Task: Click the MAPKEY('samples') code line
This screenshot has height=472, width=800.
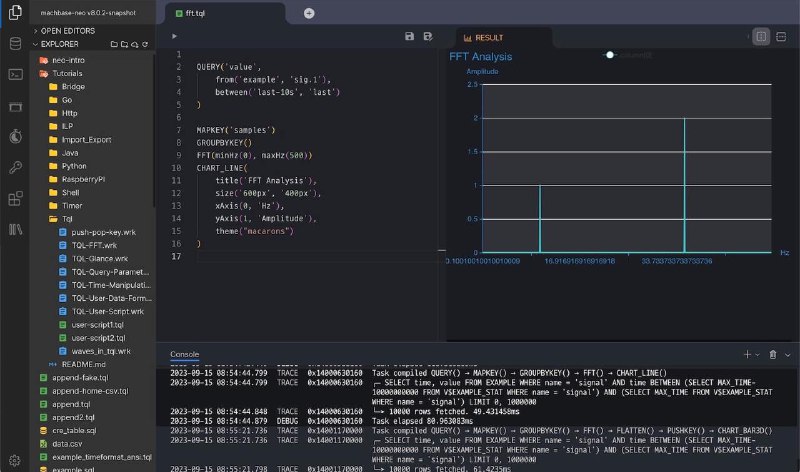Action: [x=236, y=130]
